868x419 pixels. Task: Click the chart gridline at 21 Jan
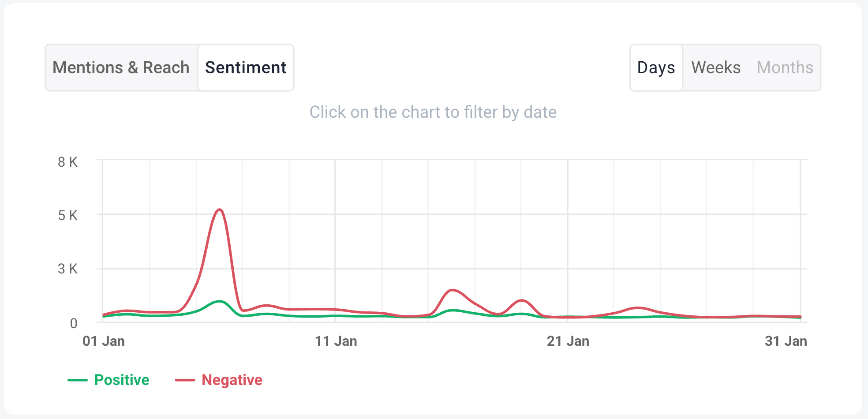coord(568,241)
